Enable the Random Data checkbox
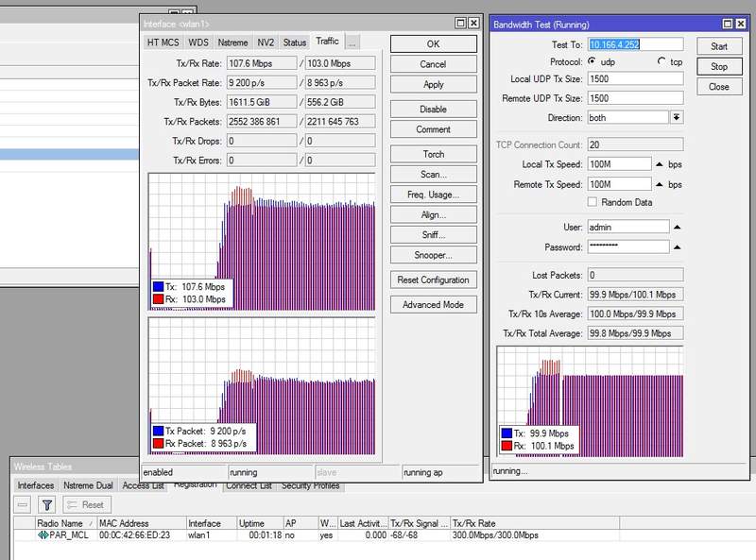756x560 pixels. [593, 202]
